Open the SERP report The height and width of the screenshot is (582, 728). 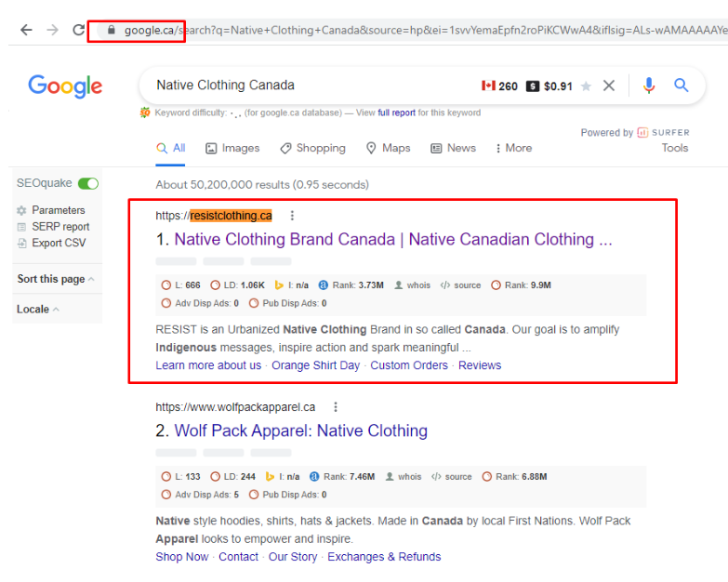[x=53, y=227]
